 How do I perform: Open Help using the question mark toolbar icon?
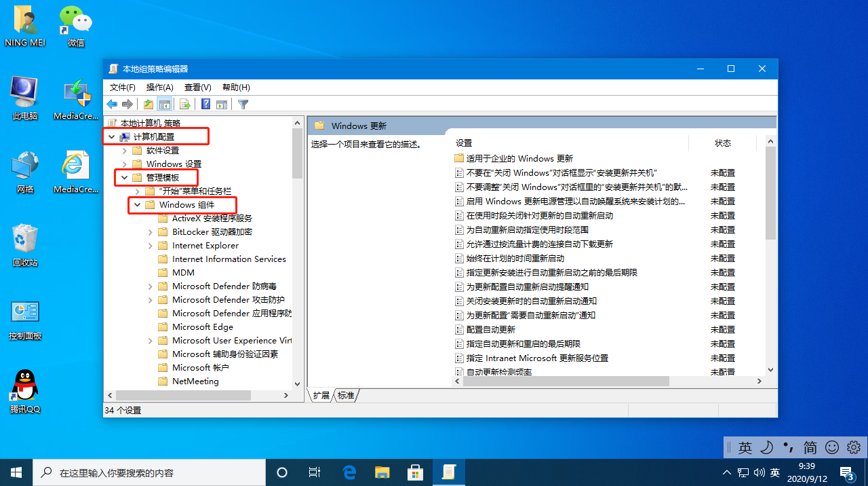[204, 104]
